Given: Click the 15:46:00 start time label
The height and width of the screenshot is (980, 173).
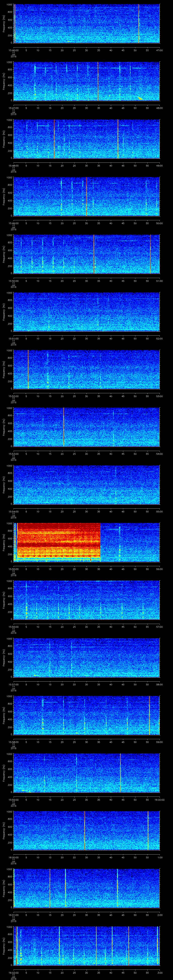Looking at the screenshot, I should (x=13, y=50).
